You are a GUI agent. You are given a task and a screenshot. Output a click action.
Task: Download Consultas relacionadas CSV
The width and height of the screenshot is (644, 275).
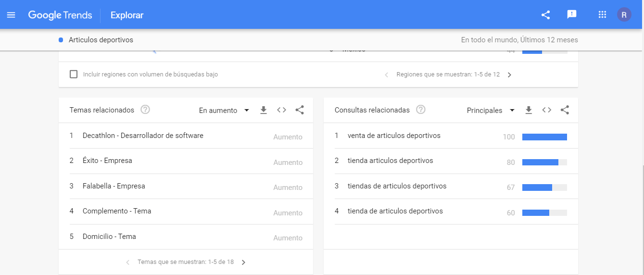click(529, 110)
